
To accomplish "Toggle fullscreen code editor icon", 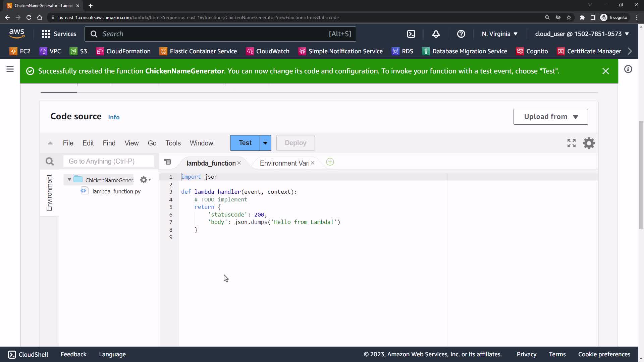I will (x=571, y=143).
